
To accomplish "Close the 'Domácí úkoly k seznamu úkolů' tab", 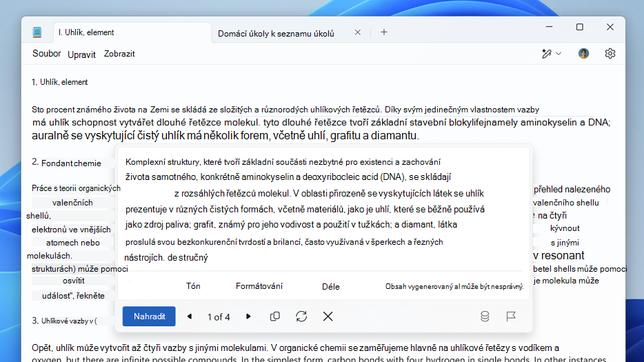I will pyautogui.click(x=358, y=32).
